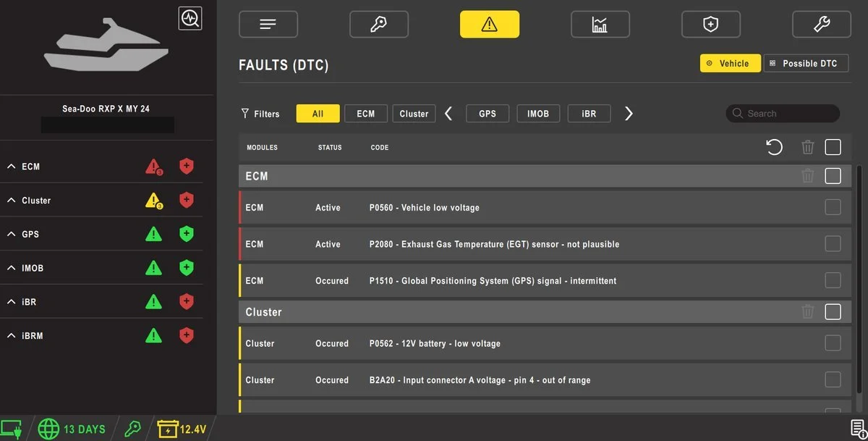Check the P0562 fault checkbox
Viewport: 868px width, 441px height.
pos(833,343)
